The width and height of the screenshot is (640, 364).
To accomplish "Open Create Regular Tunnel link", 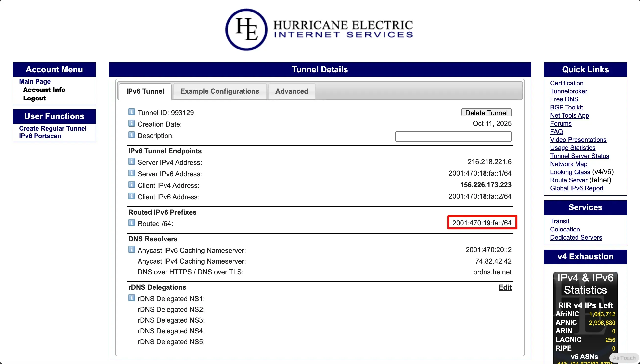I will click(x=53, y=128).
